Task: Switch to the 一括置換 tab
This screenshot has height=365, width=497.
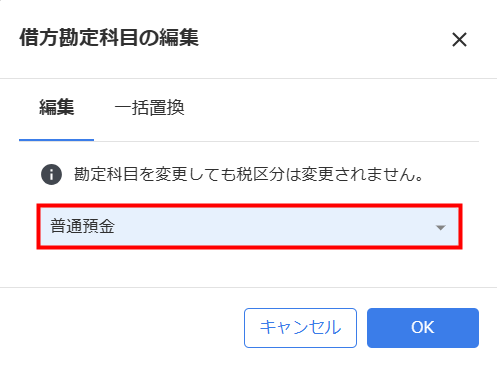Action: [x=149, y=108]
